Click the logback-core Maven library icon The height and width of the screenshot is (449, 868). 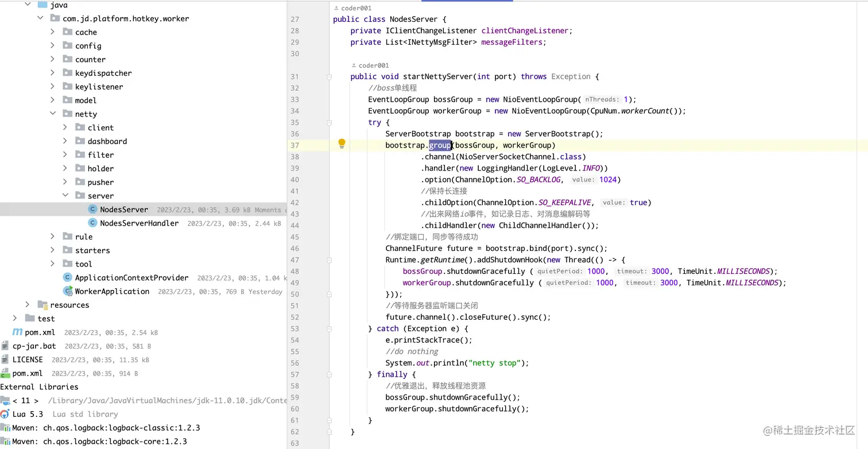point(5,442)
